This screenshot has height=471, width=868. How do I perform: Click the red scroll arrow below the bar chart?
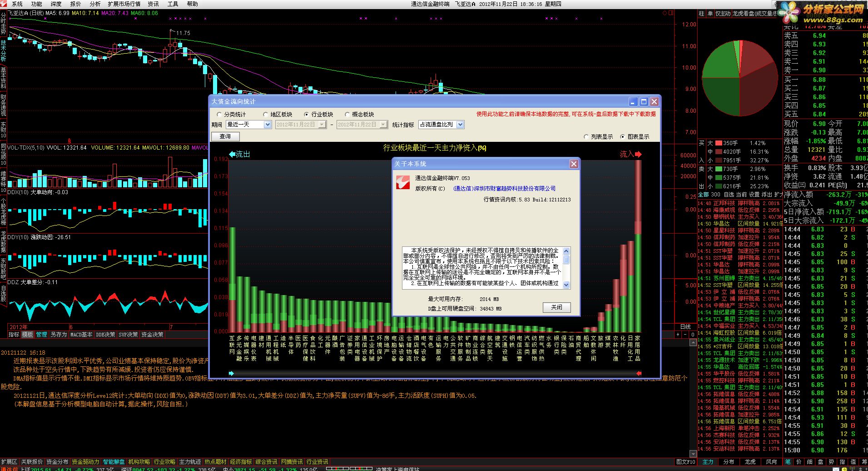point(639,373)
